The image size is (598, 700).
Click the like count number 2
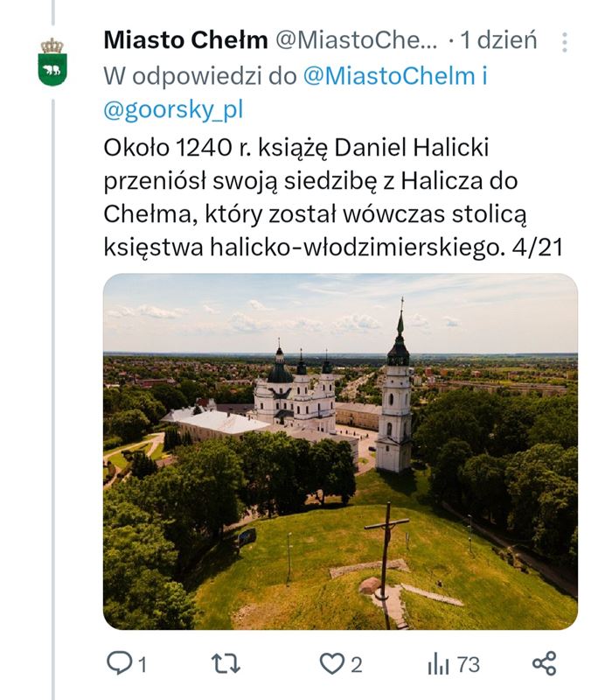[356, 665]
